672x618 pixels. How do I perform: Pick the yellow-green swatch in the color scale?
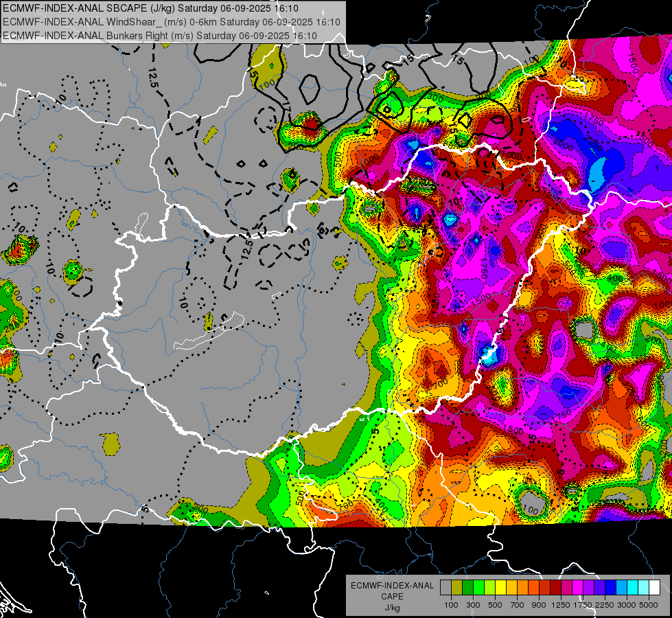coord(489,588)
